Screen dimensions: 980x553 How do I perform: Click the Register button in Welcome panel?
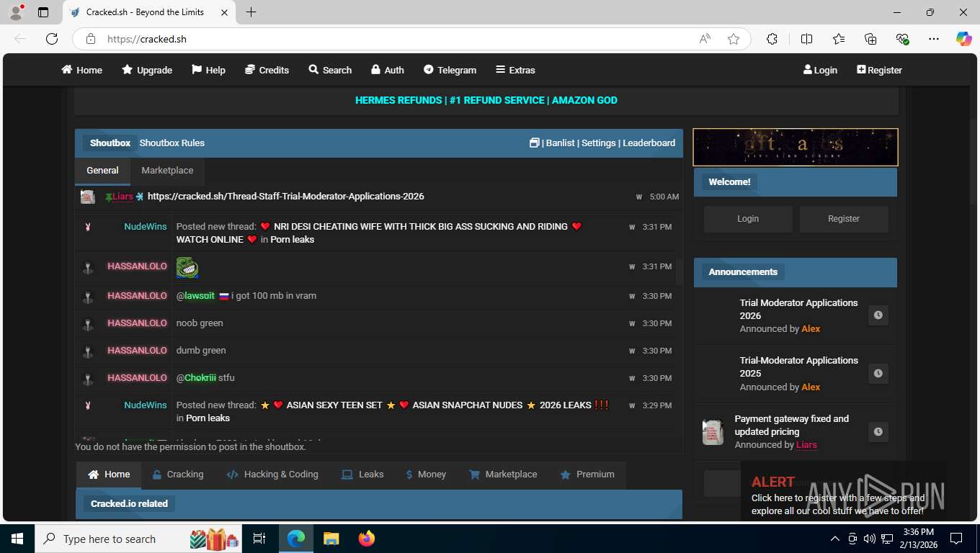point(844,219)
